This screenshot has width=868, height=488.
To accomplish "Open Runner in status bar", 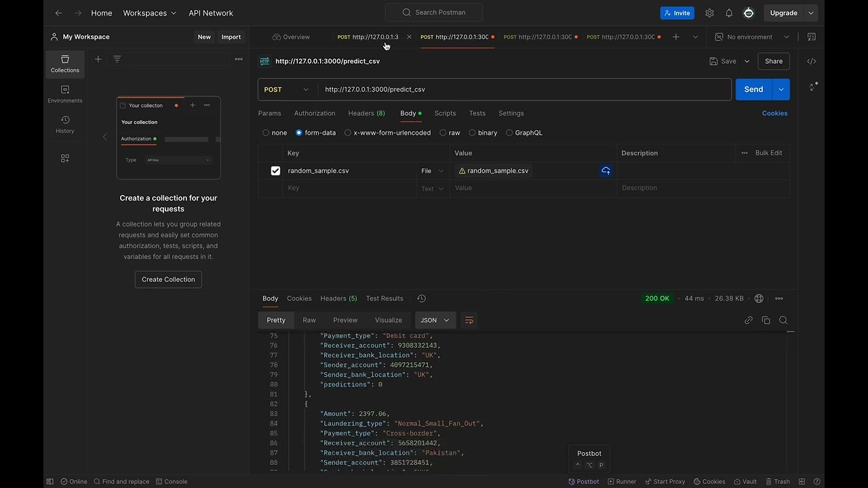I will tap(622, 481).
